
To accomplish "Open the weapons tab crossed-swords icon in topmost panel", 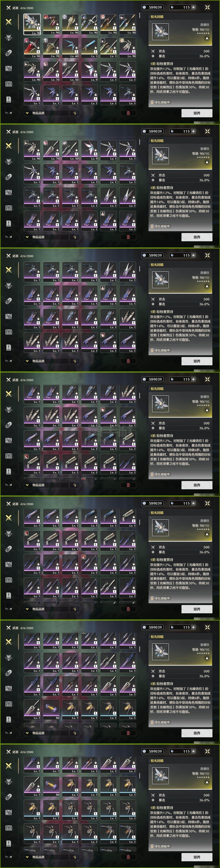I will click(9, 21).
